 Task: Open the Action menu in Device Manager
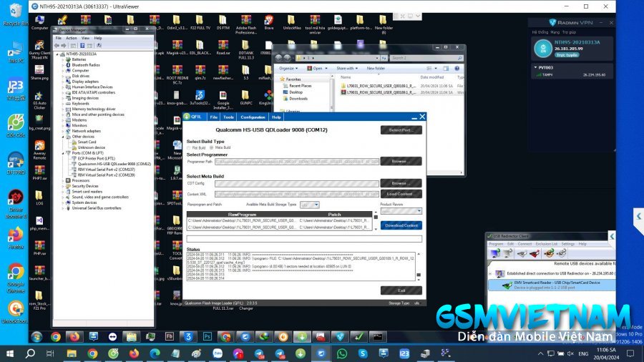pyautogui.click(x=72, y=38)
